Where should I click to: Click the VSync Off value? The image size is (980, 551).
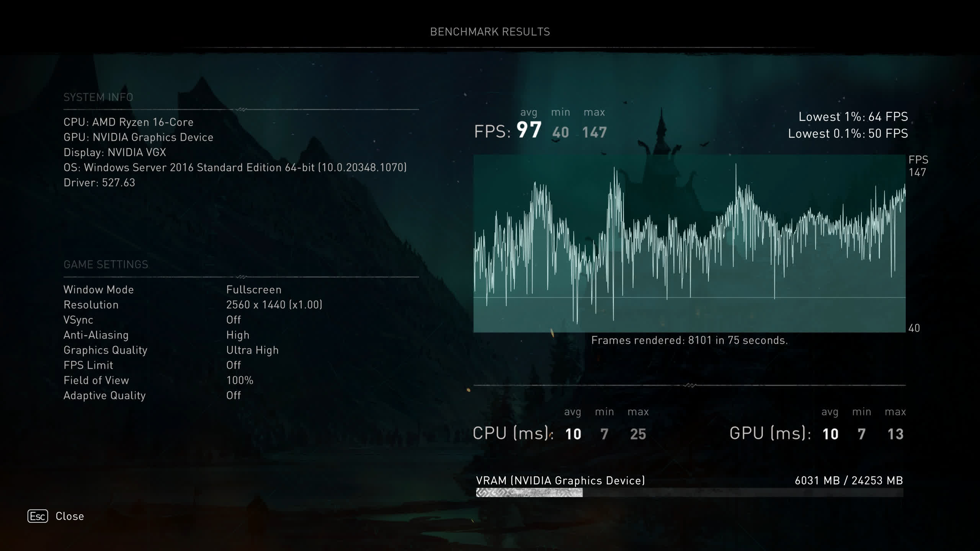click(x=234, y=320)
